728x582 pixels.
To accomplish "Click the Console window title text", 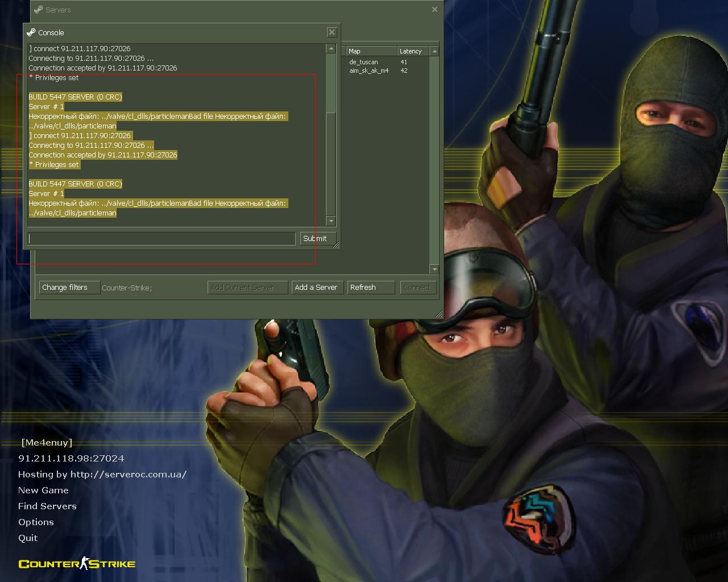I will point(51,32).
